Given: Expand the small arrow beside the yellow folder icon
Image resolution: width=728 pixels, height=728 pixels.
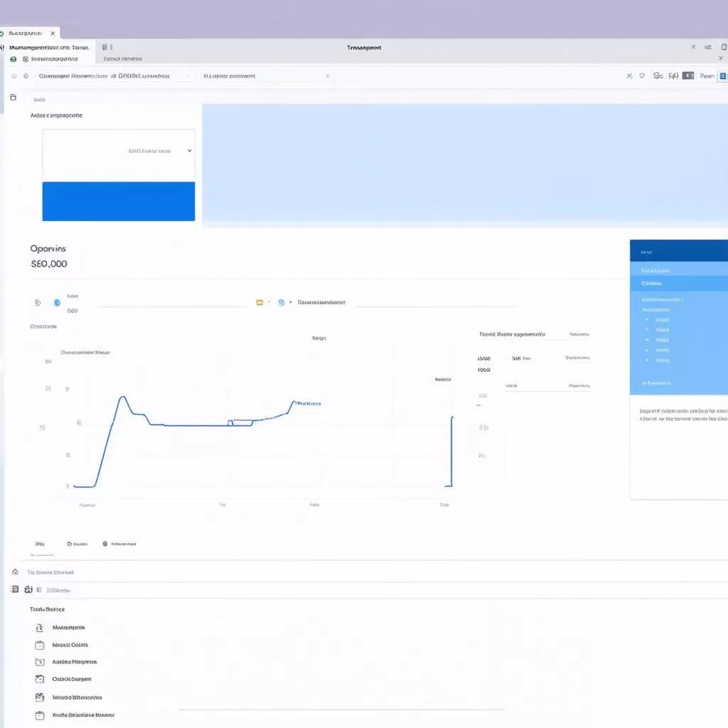Looking at the screenshot, I should click(x=269, y=302).
